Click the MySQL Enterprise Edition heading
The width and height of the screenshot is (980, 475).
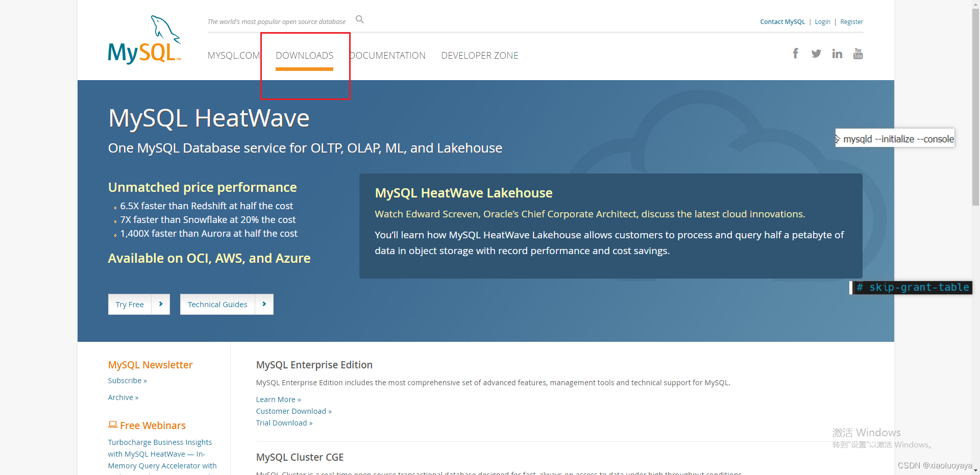point(314,365)
